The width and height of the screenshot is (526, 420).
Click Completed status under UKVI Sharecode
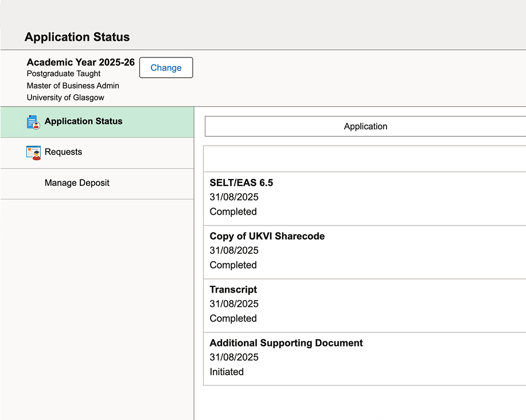[233, 265]
